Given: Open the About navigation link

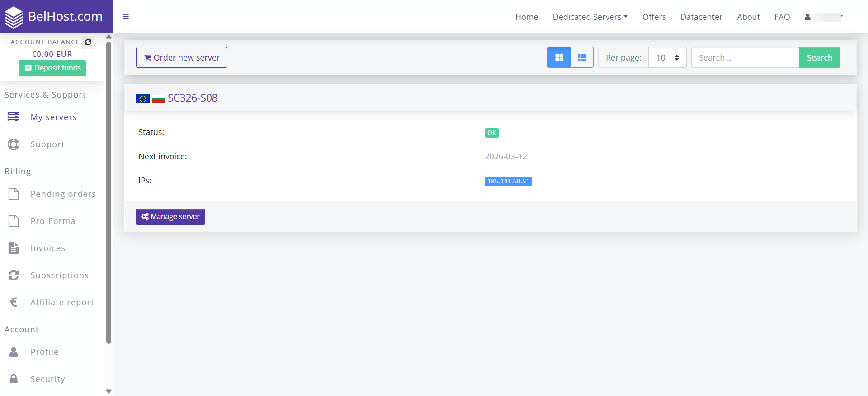Looking at the screenshot, I should tap(748, 17).
